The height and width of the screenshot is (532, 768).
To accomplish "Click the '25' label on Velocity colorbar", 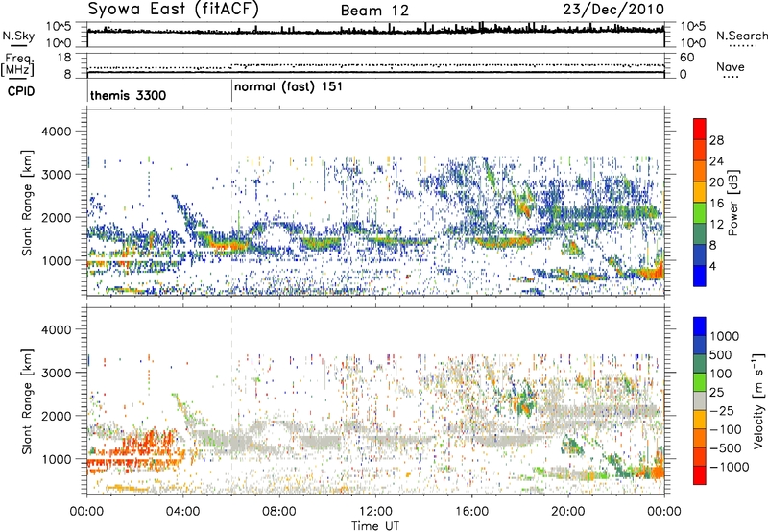I will (716, 392).
